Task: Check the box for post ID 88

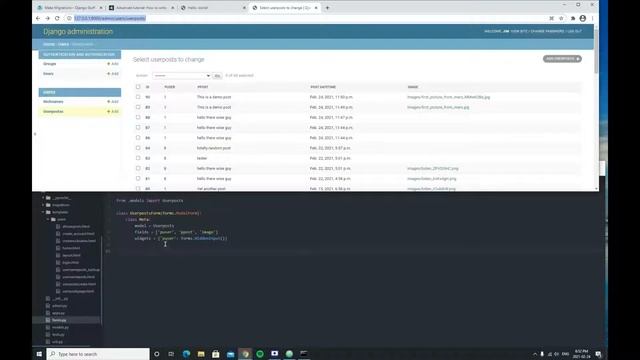Action: [138, 118]
